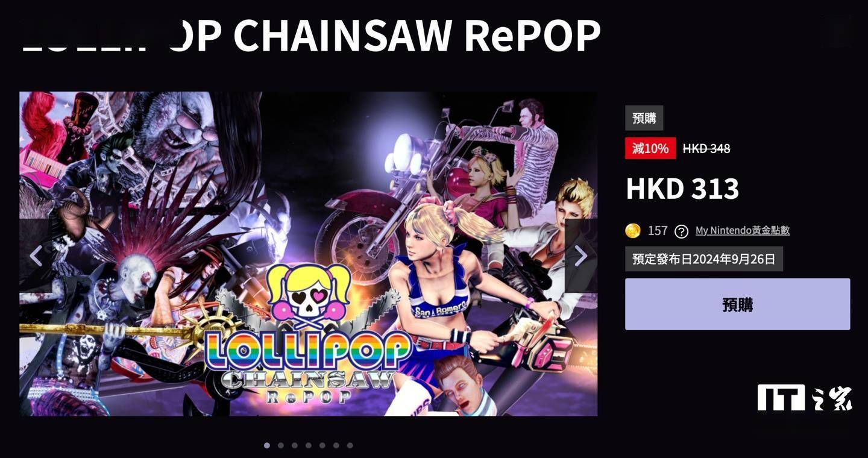Select the first carousel dot indicator
Viewport: 868px width, 458px height.
click(x=267, y=445)
